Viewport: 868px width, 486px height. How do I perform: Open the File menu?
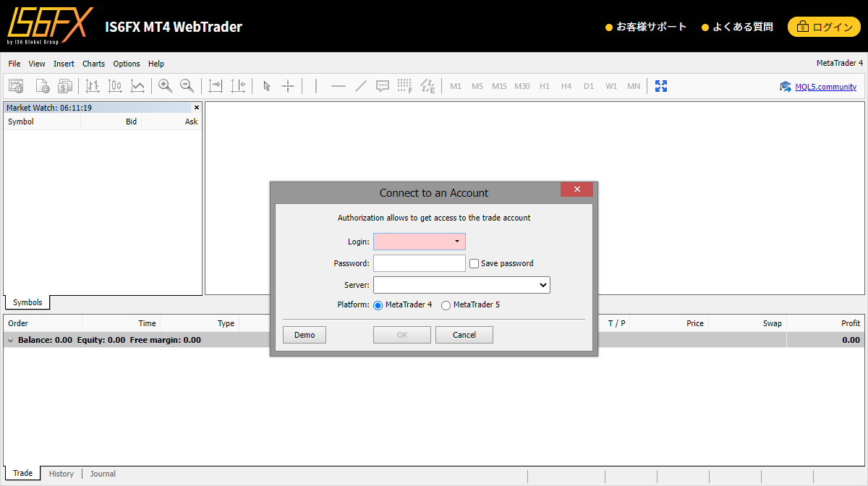pos(14,64)
